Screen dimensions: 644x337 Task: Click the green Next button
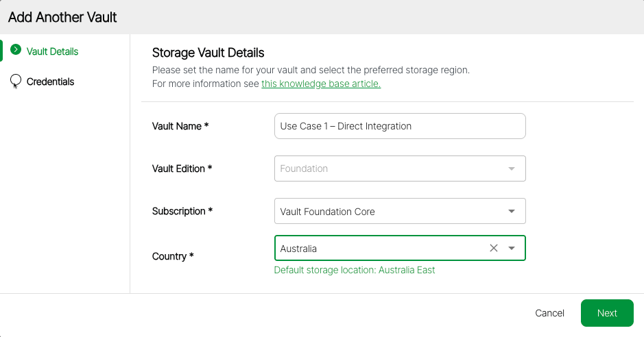[606, 313]
